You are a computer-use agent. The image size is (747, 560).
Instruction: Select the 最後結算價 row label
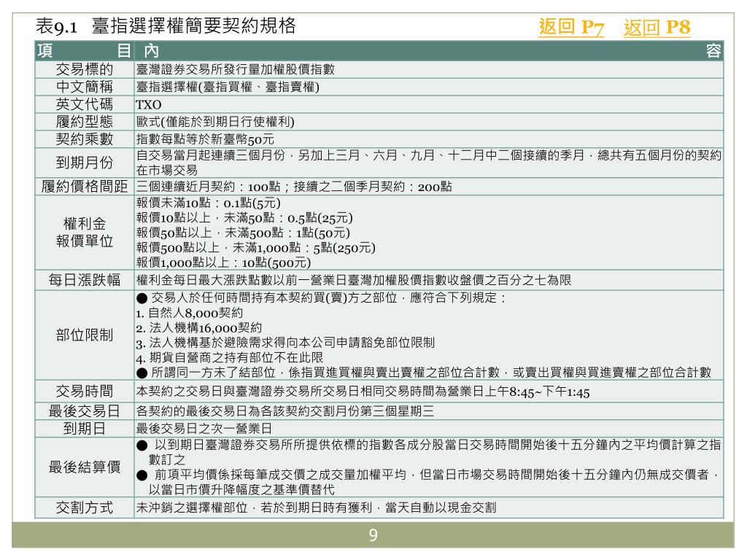click(x=85, y=467)
